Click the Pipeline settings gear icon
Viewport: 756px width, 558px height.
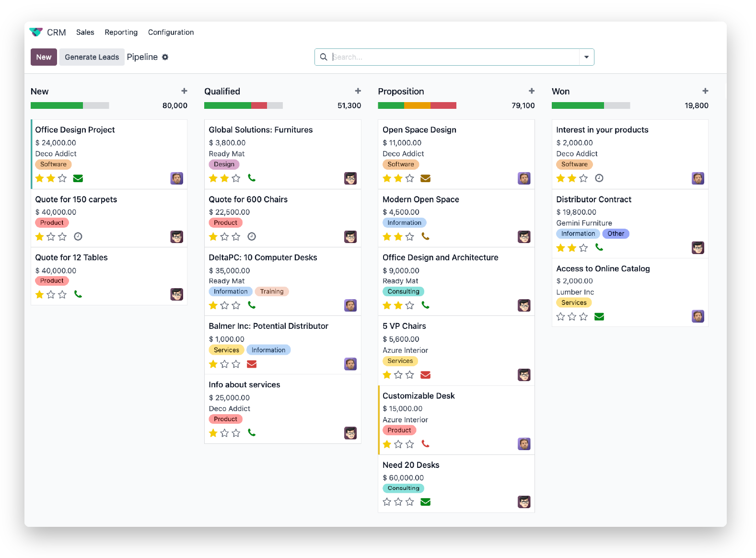pyautogui.click(x=165, y=57)
